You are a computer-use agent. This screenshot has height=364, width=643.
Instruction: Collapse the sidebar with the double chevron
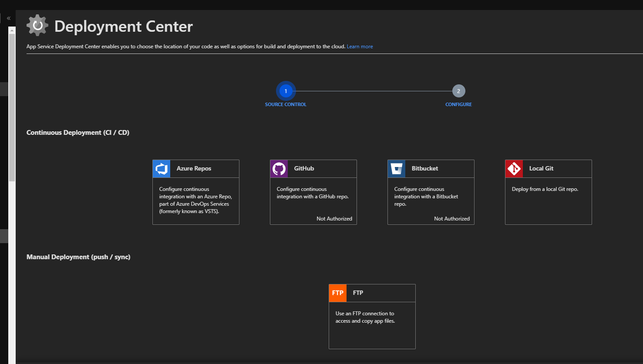point(9,18)
